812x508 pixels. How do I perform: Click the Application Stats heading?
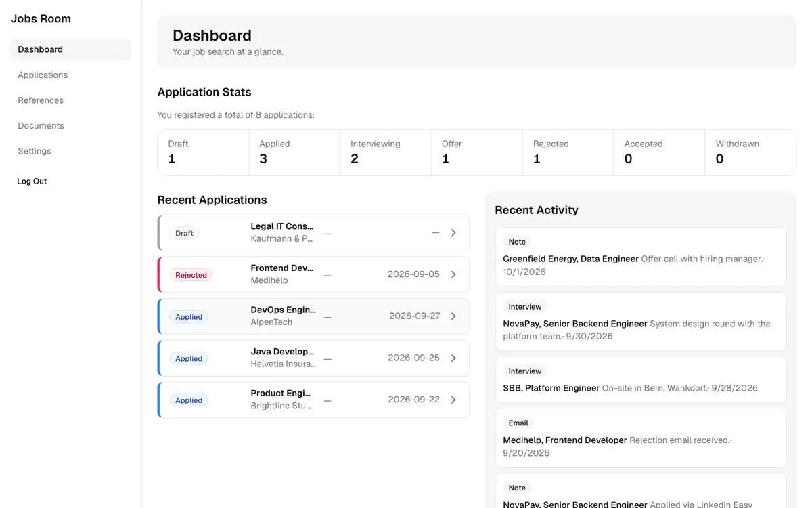coord(204,92)
